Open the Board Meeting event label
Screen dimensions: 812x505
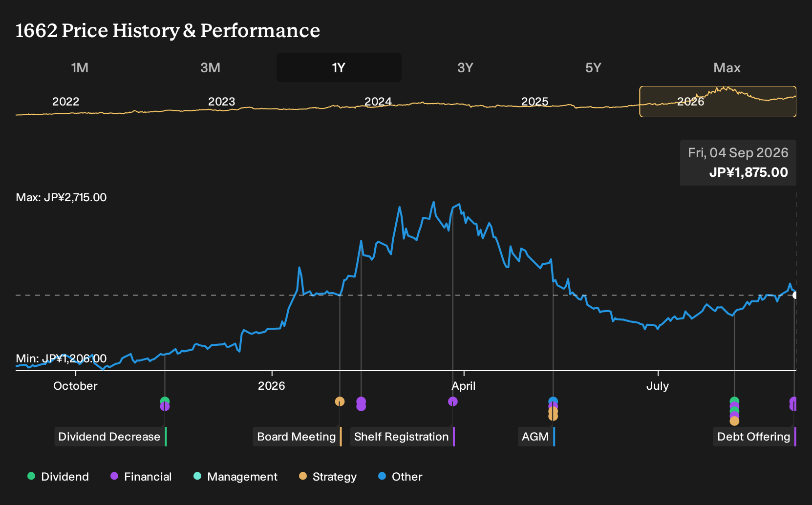(x=297, y=437)
